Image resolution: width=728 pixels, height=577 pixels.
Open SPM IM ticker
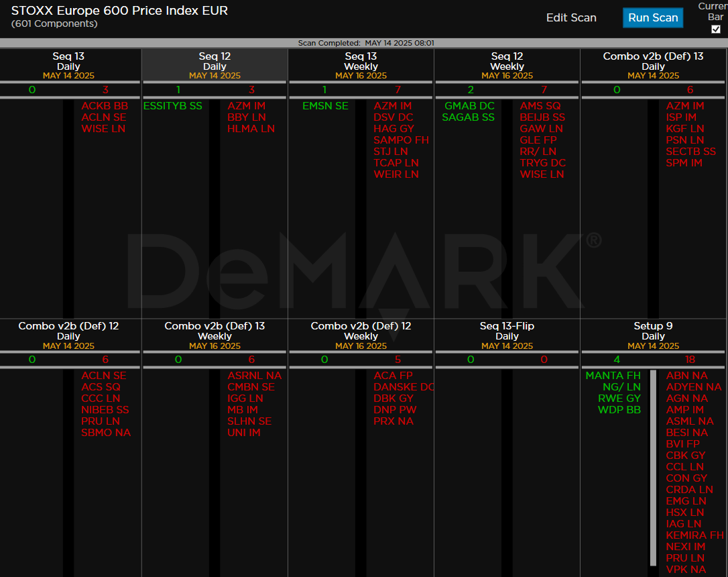point(684,163)
